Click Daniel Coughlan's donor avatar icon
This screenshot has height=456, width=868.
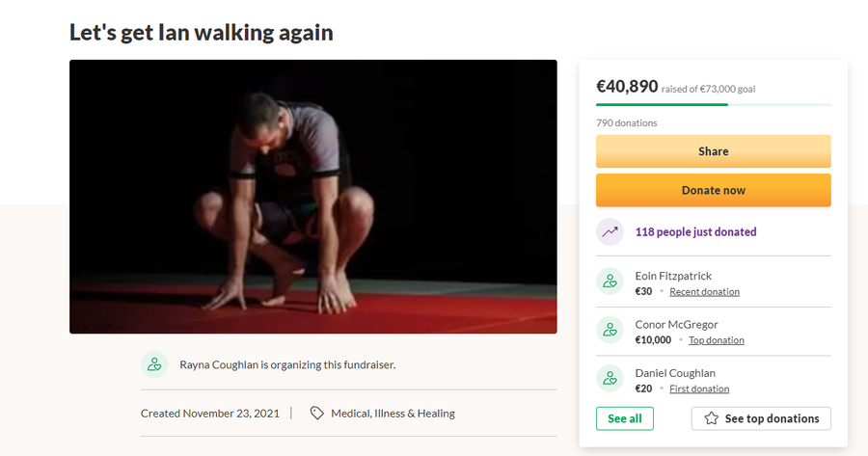pyautogui.click(x=610, y=379)
